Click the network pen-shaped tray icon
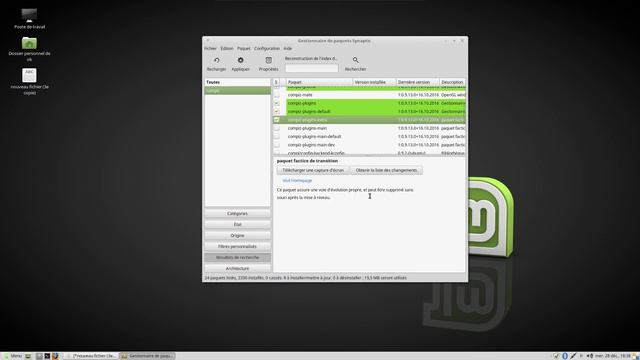The height and width of the screenshot is (360, 640). coord(573,356)
